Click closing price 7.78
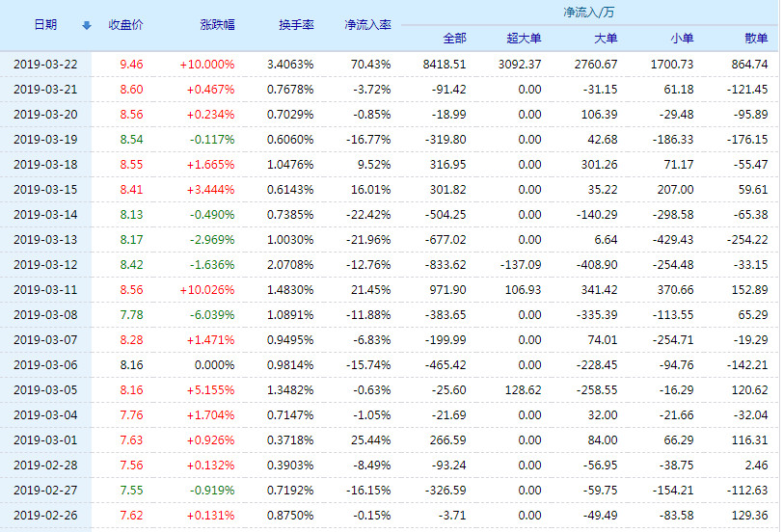The width and height of the screenshot is (783, 532). (x=131, y=315)
